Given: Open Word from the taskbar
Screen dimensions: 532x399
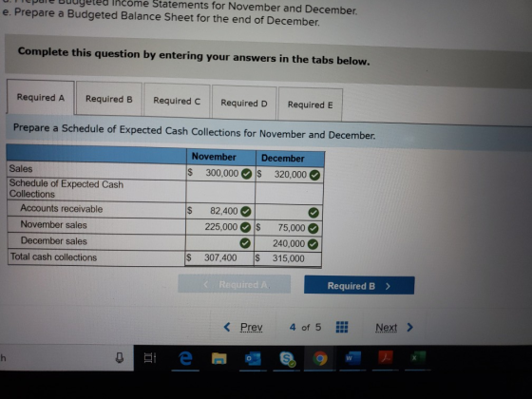Looking at the screenshot, I should [x=352, y=358].
